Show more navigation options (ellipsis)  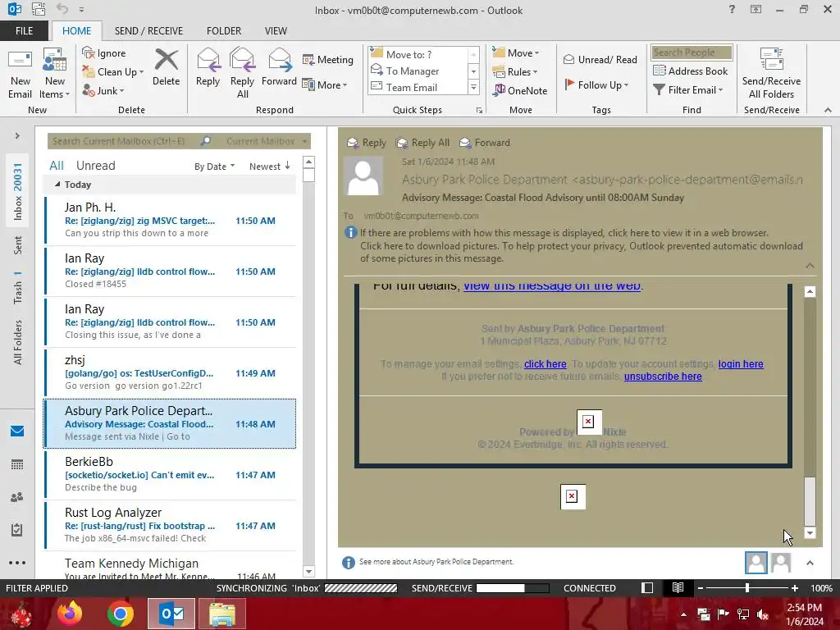coord(17,563)
